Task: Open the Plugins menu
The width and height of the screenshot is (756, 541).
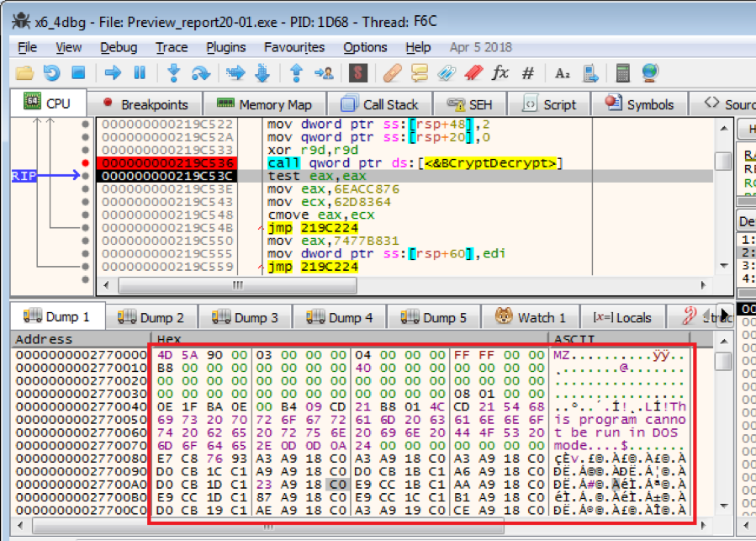Action: click(226, 47)
